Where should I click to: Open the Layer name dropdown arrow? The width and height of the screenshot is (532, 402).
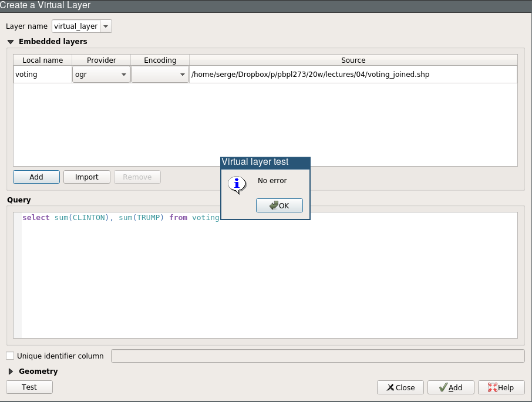tap(106, 26)
